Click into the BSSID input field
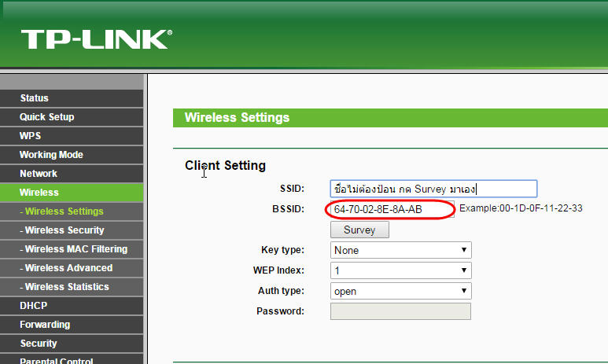The width and height of the screenshot is (608, 364). [x=392, y=209]
